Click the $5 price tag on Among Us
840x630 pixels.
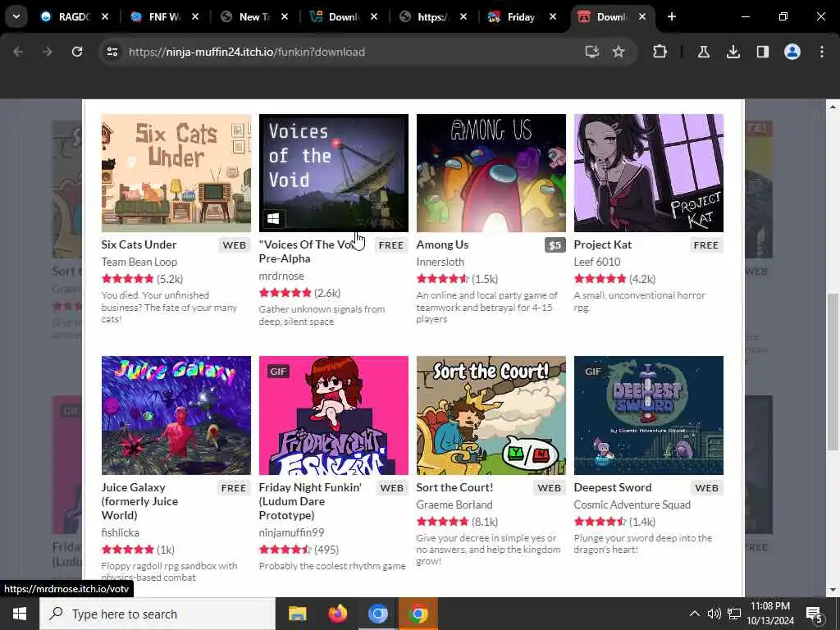pyautogui.click(x=555, y=245)
